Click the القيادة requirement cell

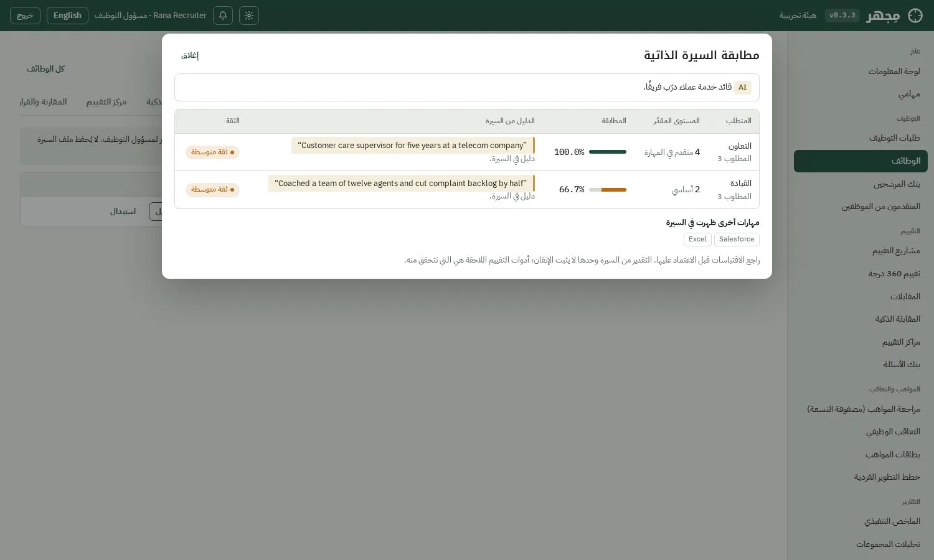[x=734, y=190]
